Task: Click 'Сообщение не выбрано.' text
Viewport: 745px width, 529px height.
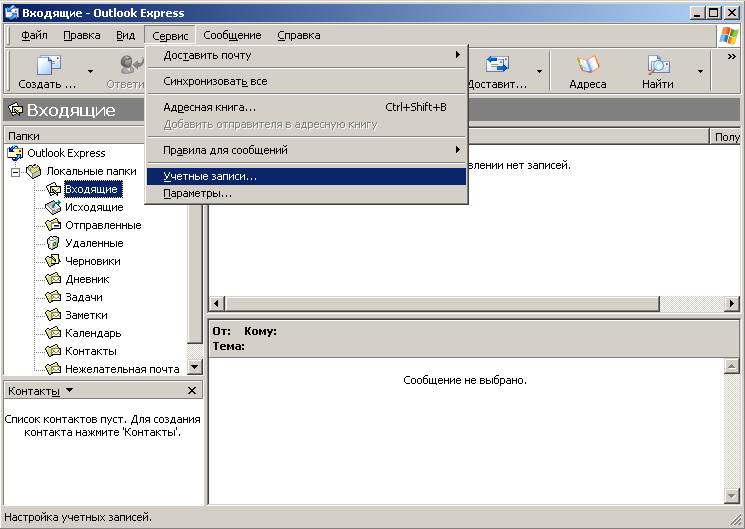Action: point(465,380)
